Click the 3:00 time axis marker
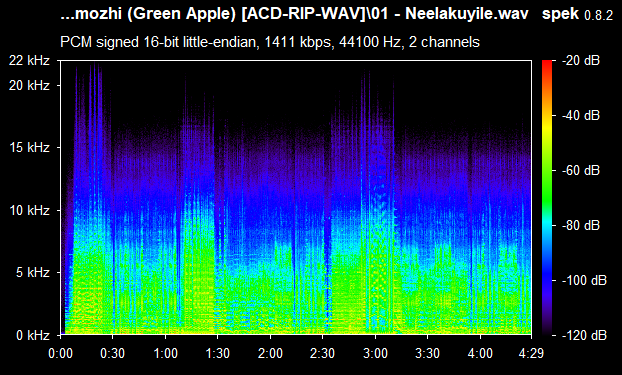622x375 pixels. [375, 353]
